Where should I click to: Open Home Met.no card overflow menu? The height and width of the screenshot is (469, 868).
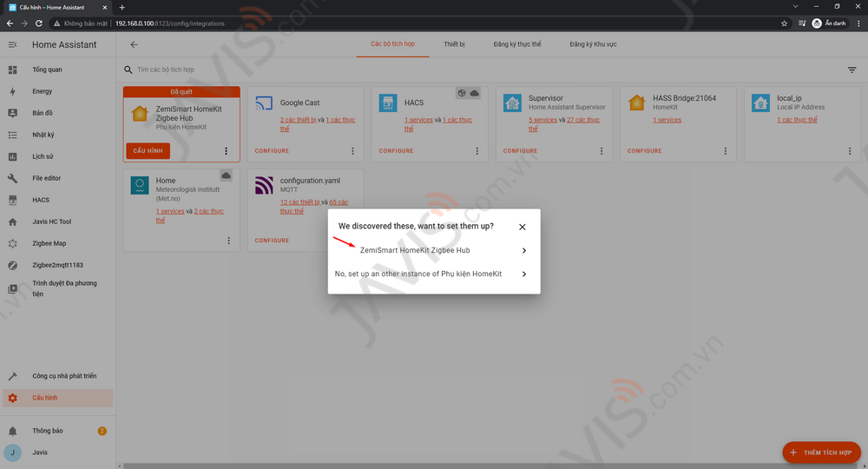click(228, 241)
